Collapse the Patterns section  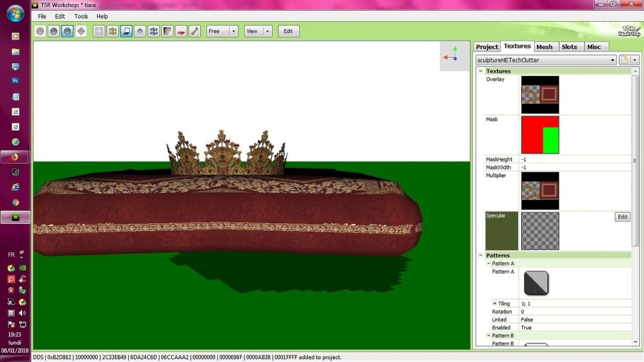coord(481,255)
